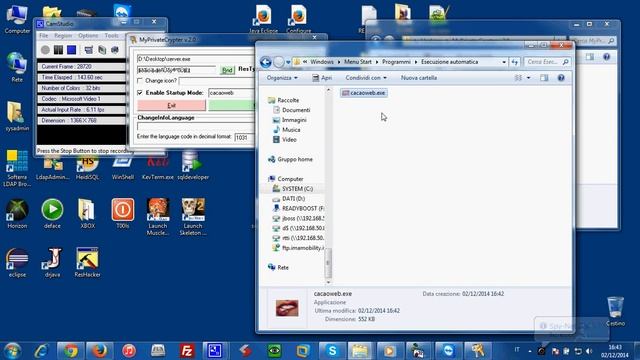Click the Explorer refresh button
The image size is (640, 360).
point(514,62)
